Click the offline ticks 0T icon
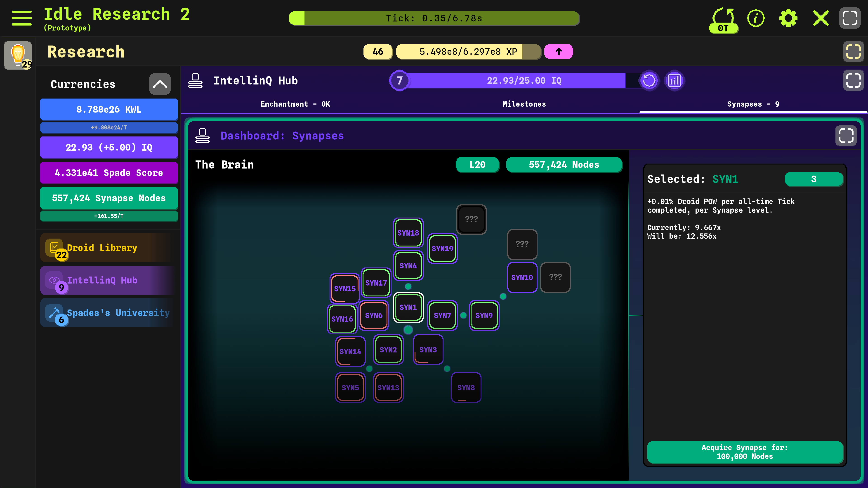The height and width of the screenshot is (488, 868). click(x=723, y=20)
